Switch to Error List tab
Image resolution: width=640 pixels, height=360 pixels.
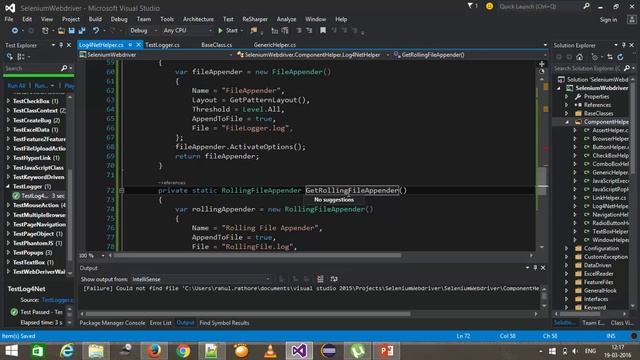coord(160,323)
